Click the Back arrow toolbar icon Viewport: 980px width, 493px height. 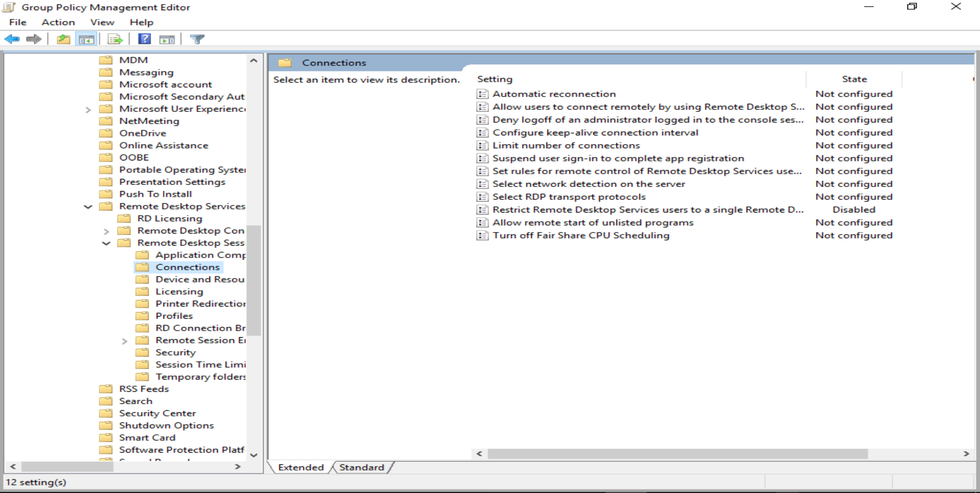(12, 39)
